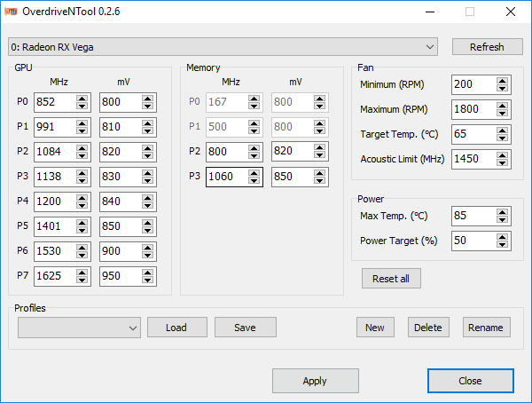Decrease GPU P6 mV with the down arrow
532x403 pixels.
coord(147,255)
